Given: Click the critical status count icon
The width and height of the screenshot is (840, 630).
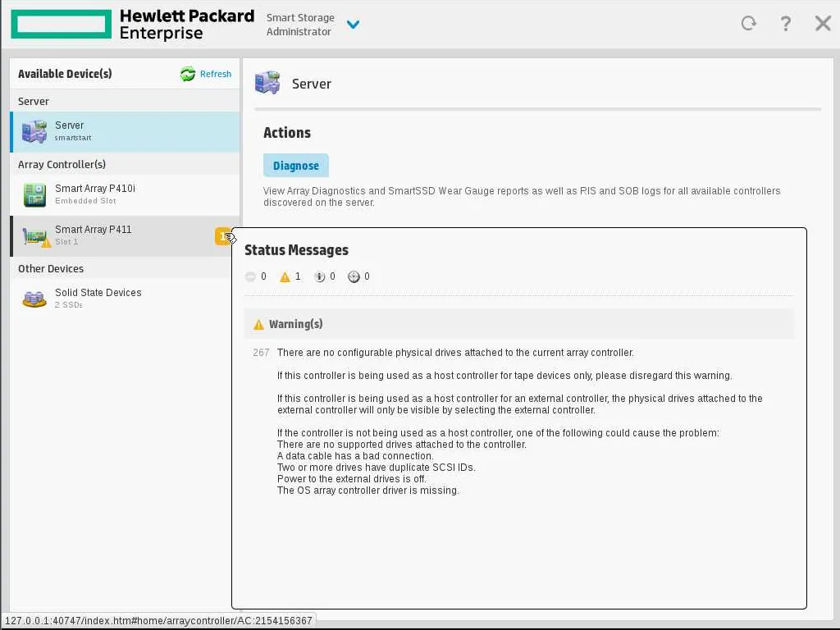Looking at the screenshot, I should tap(250, 277).
